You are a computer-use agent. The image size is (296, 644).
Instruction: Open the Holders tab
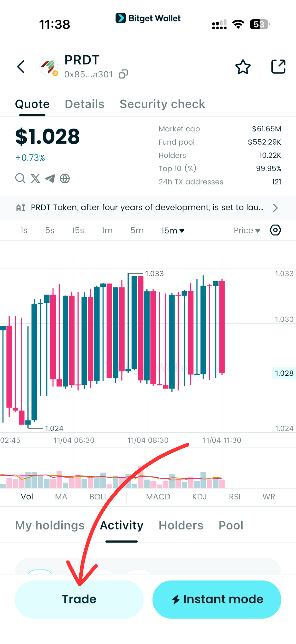click(x=181, y=525)
